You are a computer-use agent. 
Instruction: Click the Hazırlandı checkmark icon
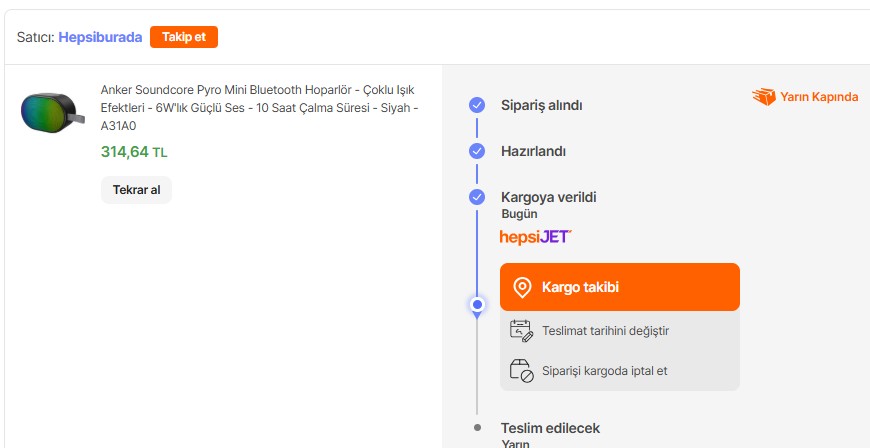477,151
